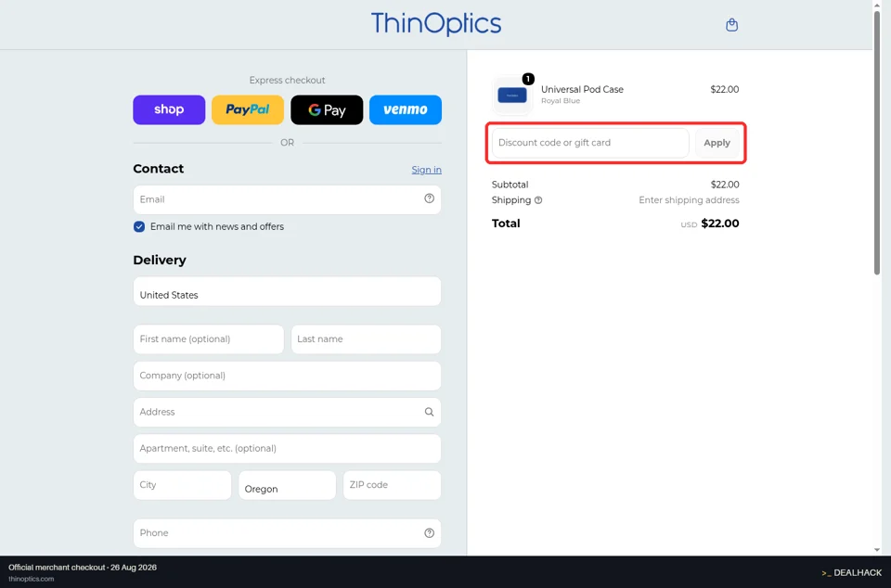
Task: Focus the Email input field
Action: 287,199
